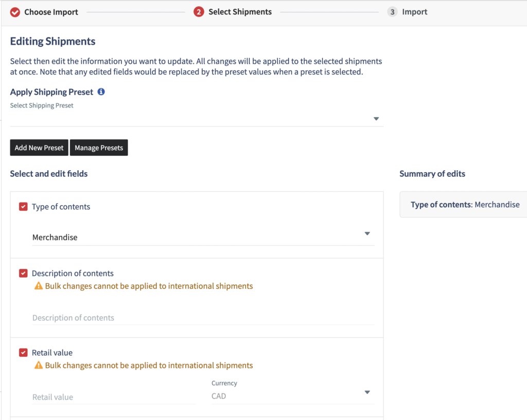Click the warning icon under Description of contents

39,286
